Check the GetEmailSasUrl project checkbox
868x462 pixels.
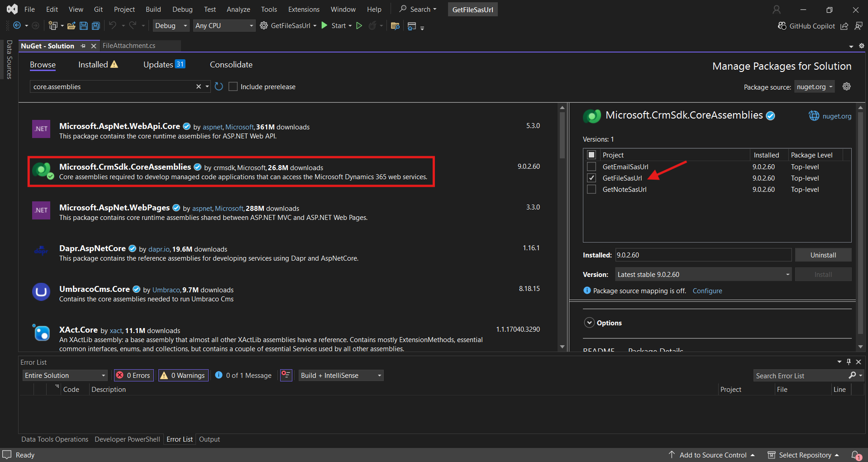point(591,167)
